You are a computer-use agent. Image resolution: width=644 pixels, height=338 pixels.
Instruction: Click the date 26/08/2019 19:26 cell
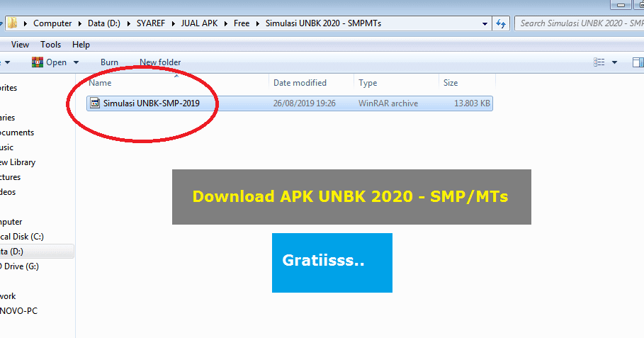click(x=305, y=103)
